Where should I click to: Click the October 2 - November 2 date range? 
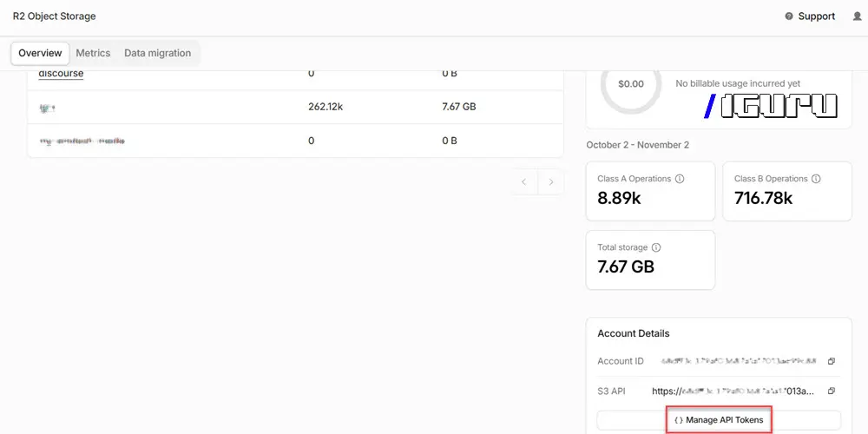click(x=638, y=145)
